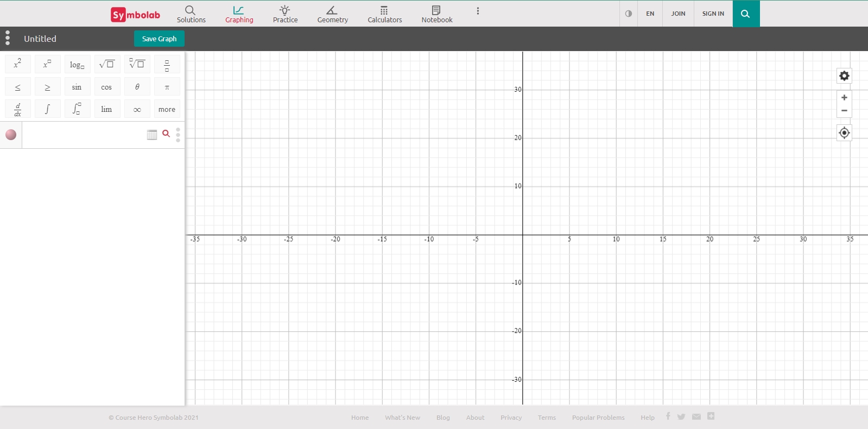Go to the Practice section
Screen dimensions: 868x429
pos(285,14)
